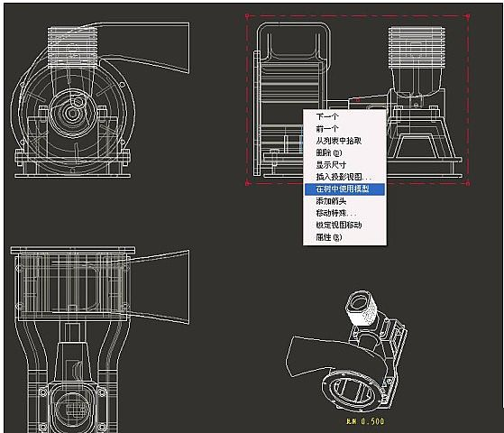Open 移动特殊... (Move Special) entry
Screen dimensions: 504x433
(x=344, y=213)
